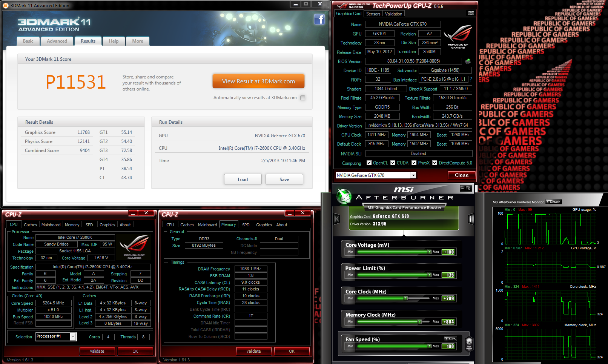Screen dimensions: 608x364
Task: Click the Close button in GPU-Z
Action: point(462,175)
